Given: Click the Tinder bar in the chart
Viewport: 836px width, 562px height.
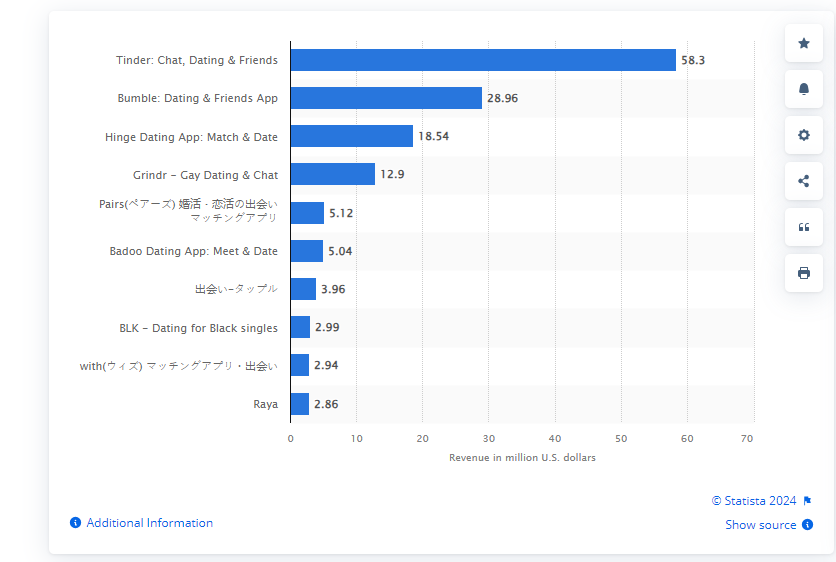Looking at the screenshot, I should click(x=483, y=60).
